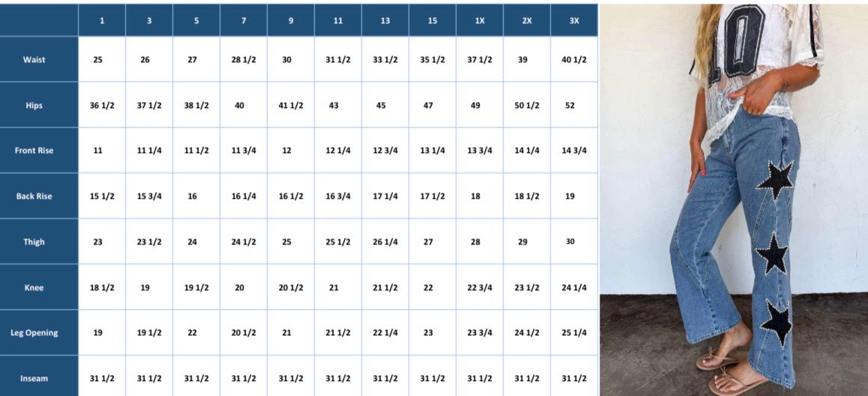The height and width of the screenshot is (396, 868).
Task: Select the waist value 39 cell
Action: [527, 59]
